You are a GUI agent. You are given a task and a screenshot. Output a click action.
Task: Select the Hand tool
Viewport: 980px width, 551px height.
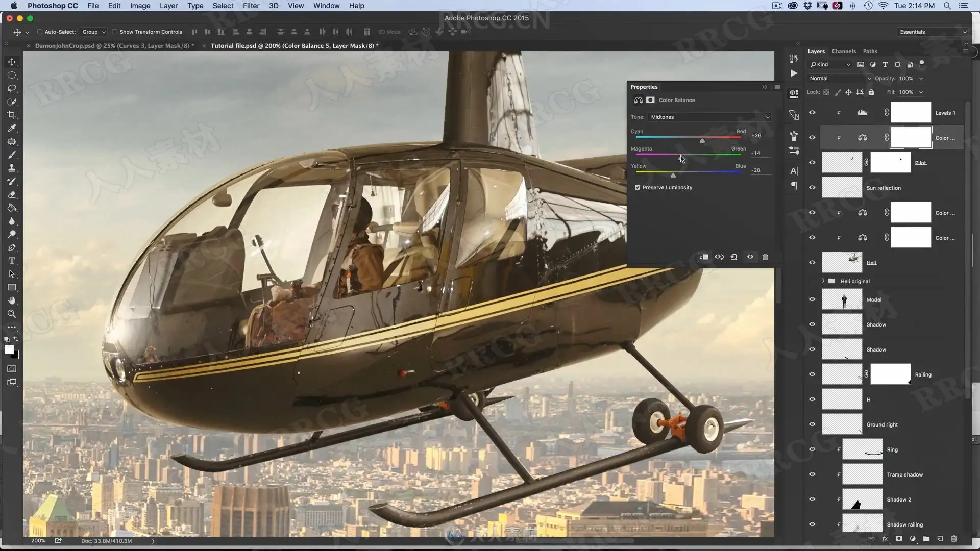[x=12, y=300]
